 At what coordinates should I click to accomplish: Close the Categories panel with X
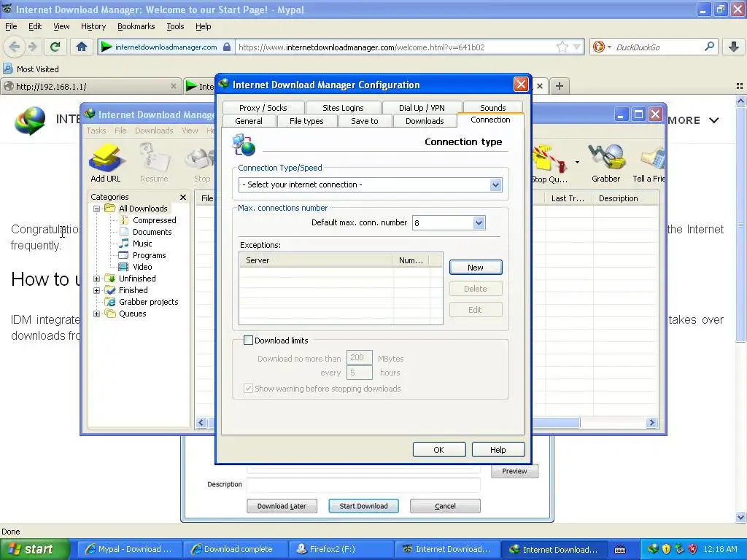tap(183, 197)
